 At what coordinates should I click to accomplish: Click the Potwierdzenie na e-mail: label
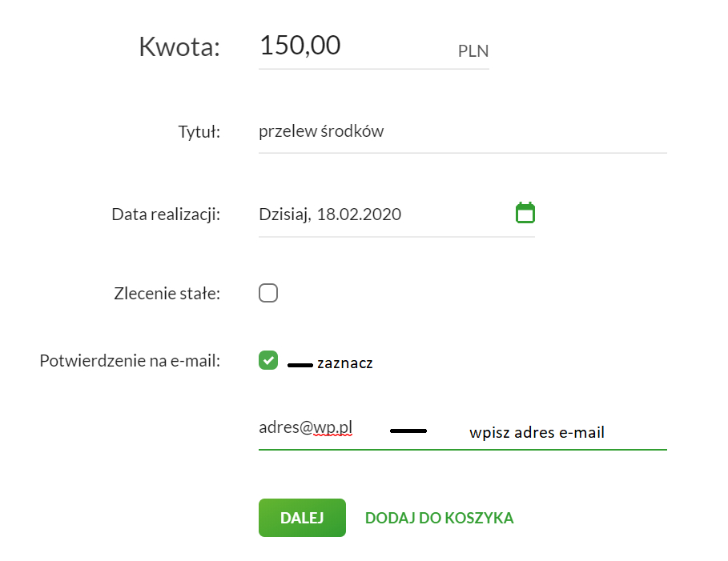pos(130,360)
